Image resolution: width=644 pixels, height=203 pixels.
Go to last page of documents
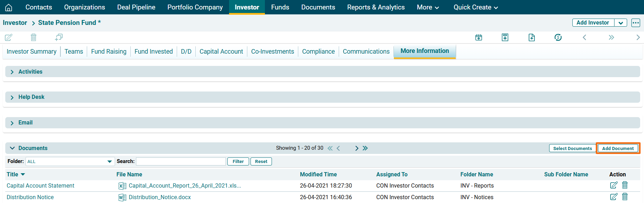coord(365,148)
